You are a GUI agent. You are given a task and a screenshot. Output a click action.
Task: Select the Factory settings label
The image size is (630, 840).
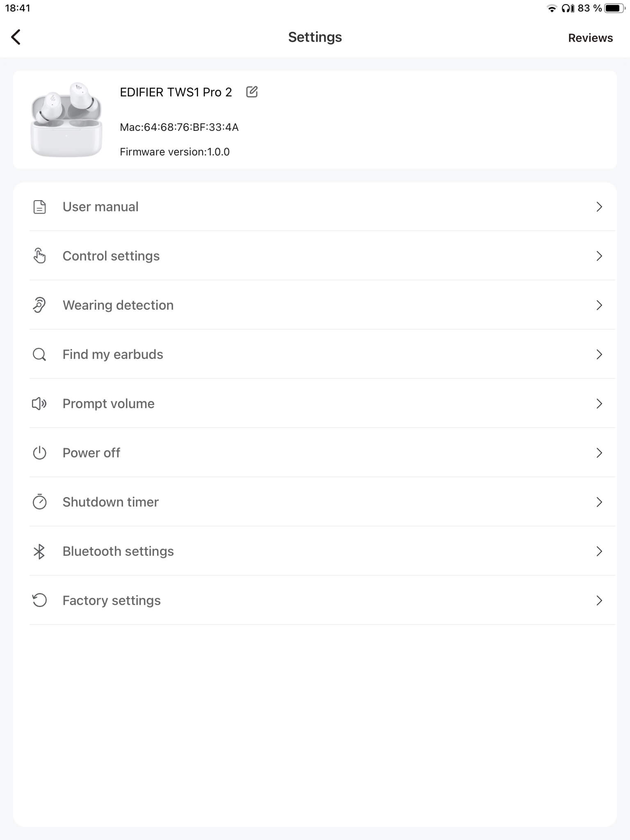(112, 600)
